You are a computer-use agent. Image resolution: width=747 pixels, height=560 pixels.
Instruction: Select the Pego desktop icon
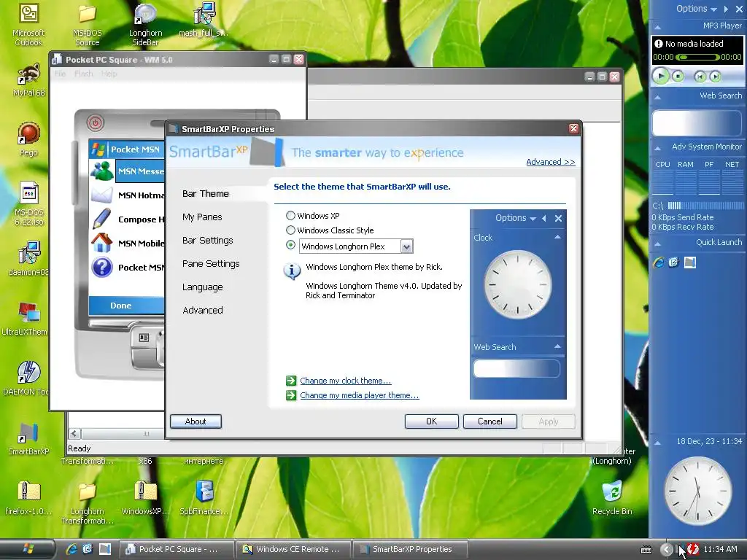[28, 139]
